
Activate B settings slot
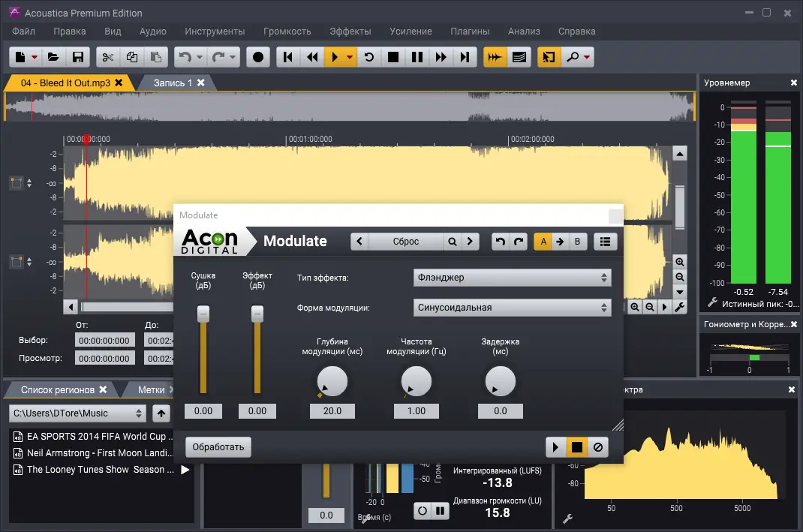[x=577, y=241]
